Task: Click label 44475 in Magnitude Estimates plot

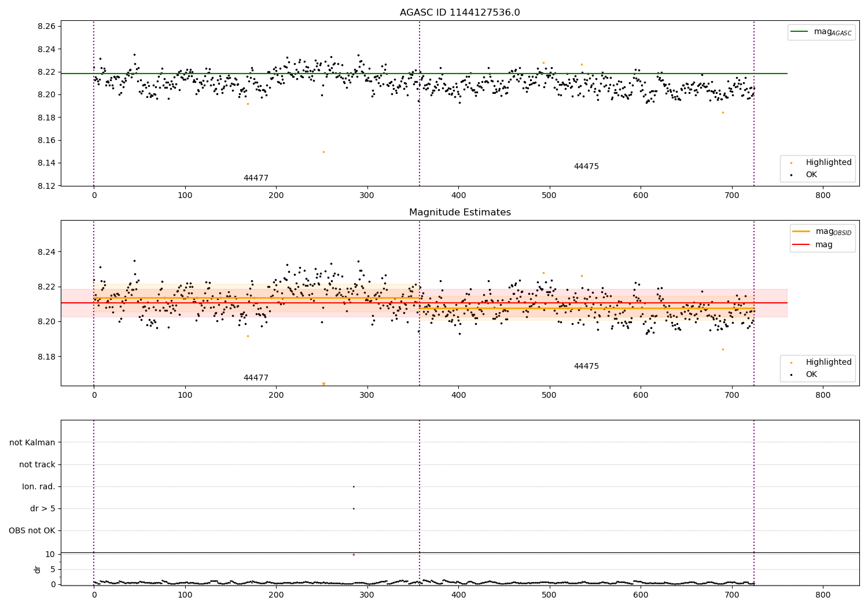Action: point(586,366)
